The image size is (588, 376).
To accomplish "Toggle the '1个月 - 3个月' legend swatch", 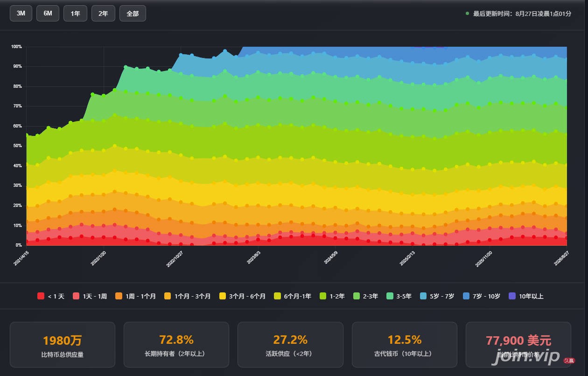I will click(x=167, y=296).
